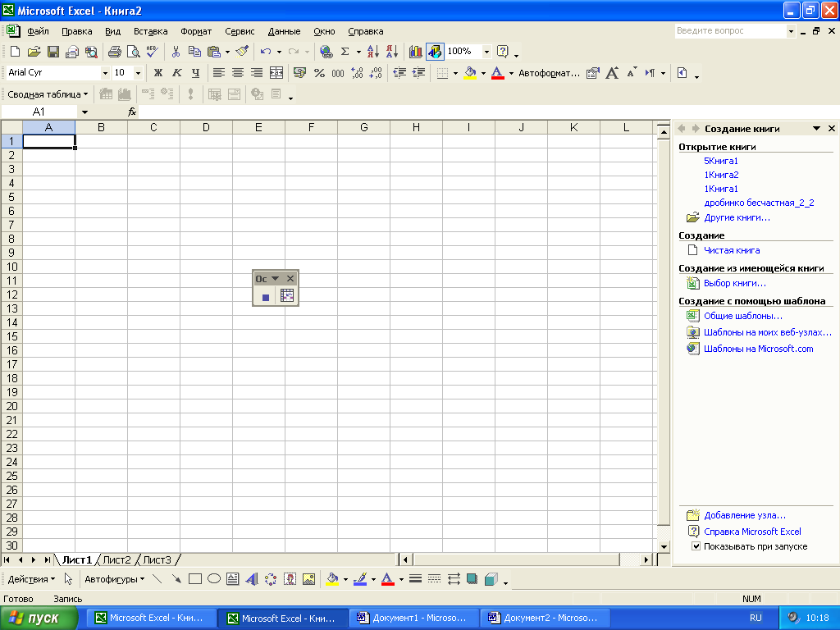The height and width of the screenshot is (630, 840).
Task: Toggle underline Ч formatting
Action: pos(195,73)
